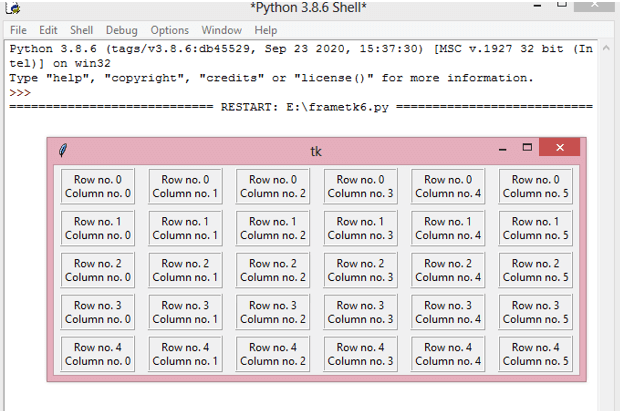Activate the Row no. 2 Column no. 3 button
This screenshot has width=620, height=411.
coord(360,270)
